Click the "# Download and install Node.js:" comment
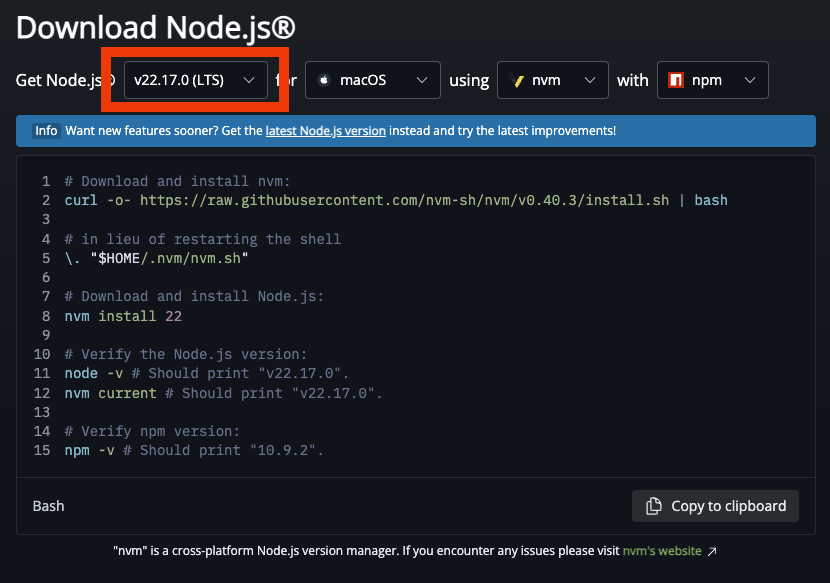This screenshot has width=830, height=583. click(194, 296)
